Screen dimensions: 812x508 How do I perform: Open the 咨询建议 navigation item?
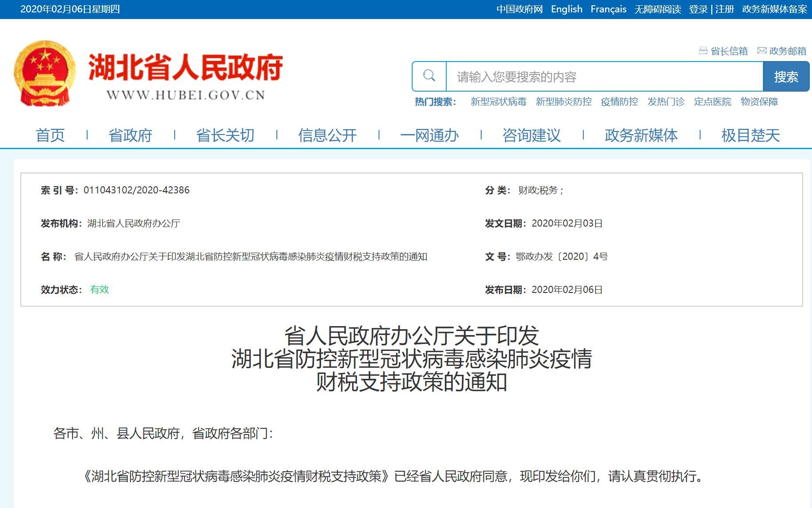coord(532,135)
